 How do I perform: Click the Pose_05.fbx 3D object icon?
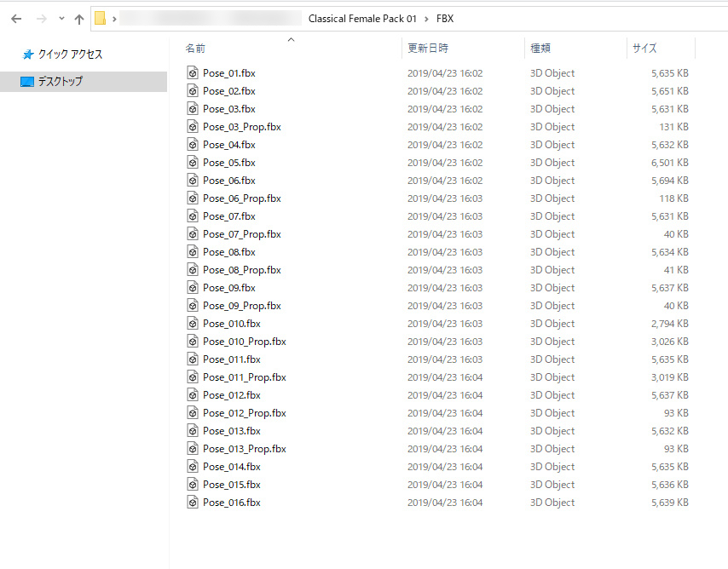click(x=193, y=163)
